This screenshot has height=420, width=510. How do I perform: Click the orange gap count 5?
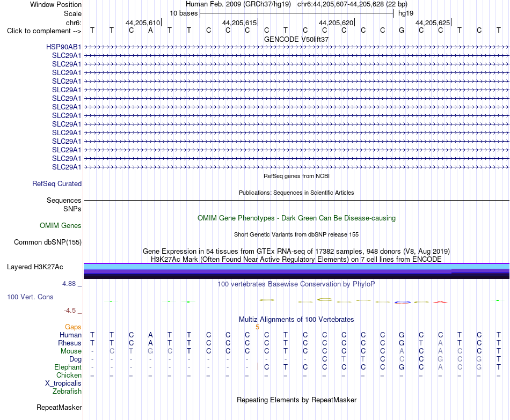coord(257,327)
